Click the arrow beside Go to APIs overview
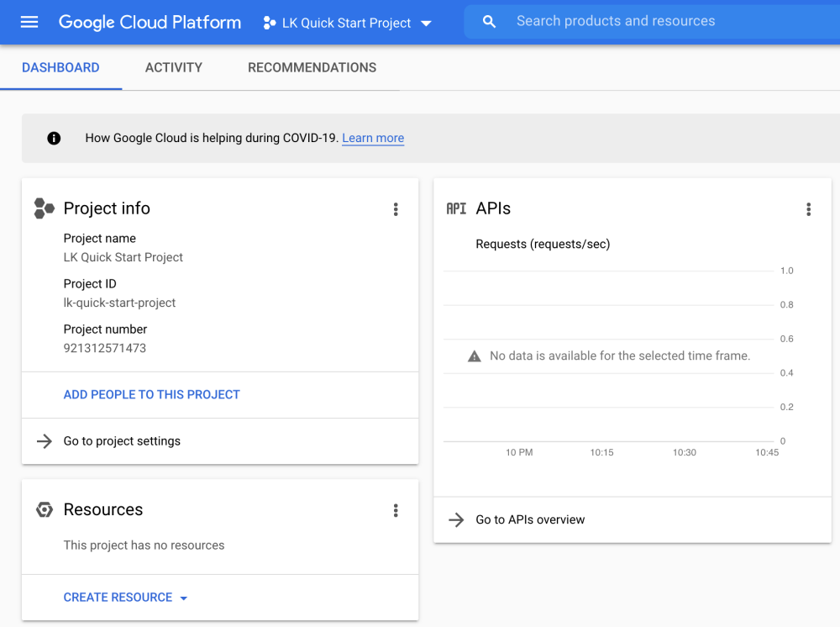Screen dimensions: 840x627 tap(456, 519)
